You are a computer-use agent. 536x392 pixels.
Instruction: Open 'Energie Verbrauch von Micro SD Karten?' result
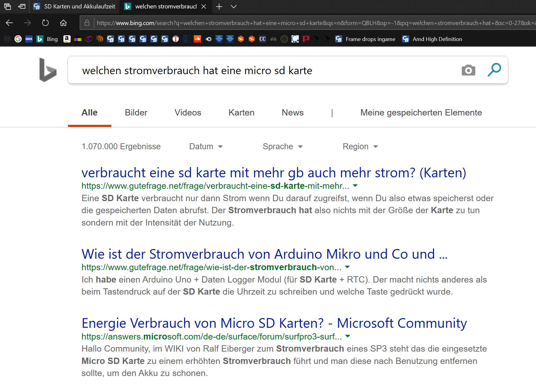click(274, 323)
